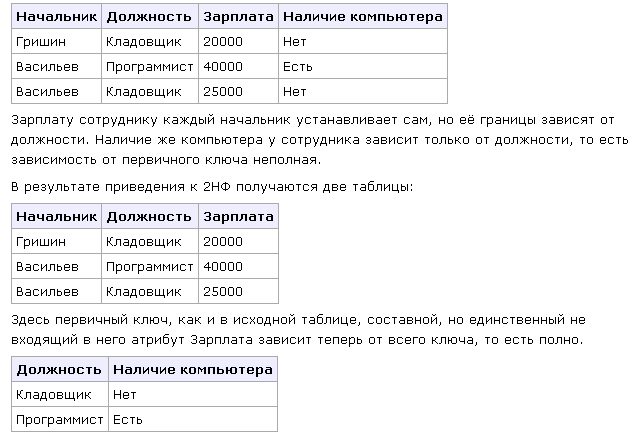Click the Должность header in the top table
Screen dimensions: 642x438
click(x=150, y=16)
